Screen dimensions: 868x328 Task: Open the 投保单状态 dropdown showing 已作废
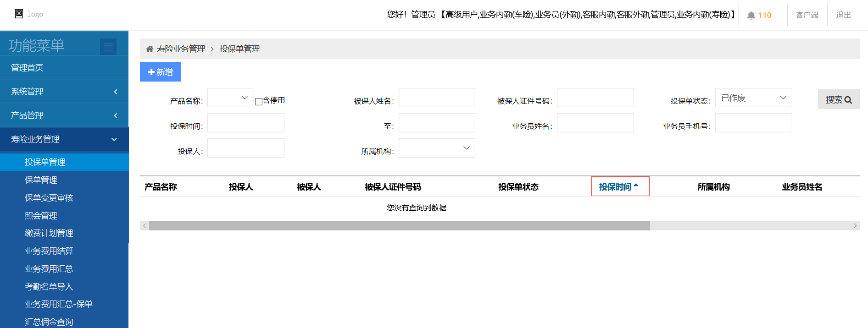pyautogui.click(x=754, y=98)
